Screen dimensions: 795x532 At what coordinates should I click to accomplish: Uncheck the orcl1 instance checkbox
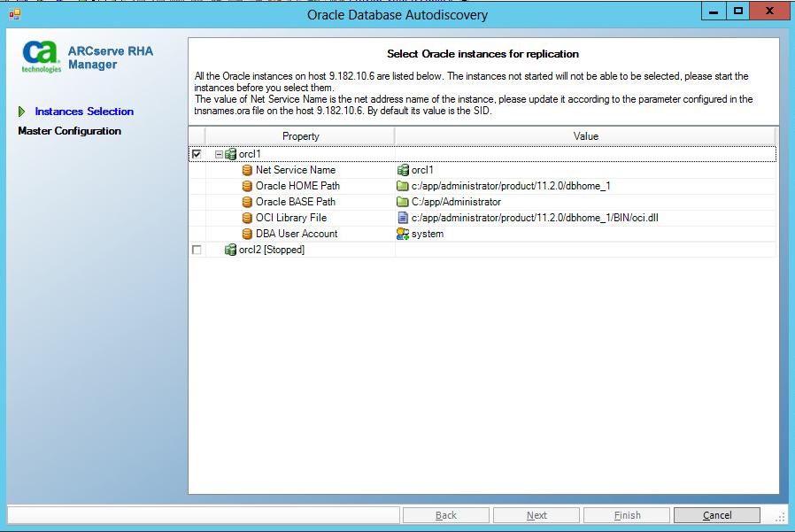point(197,154)
